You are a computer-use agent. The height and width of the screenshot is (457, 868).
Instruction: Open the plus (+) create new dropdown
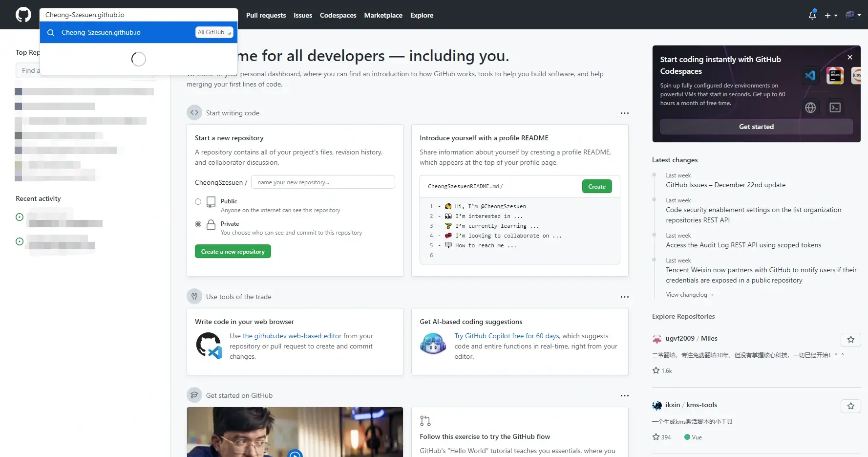coord(831,15)
